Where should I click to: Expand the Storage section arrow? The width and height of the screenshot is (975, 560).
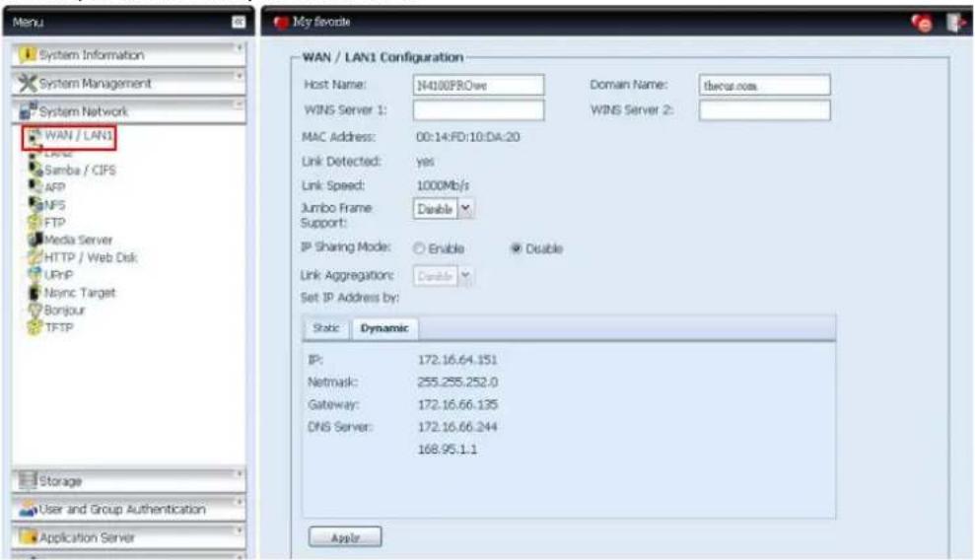coord(239,473)
